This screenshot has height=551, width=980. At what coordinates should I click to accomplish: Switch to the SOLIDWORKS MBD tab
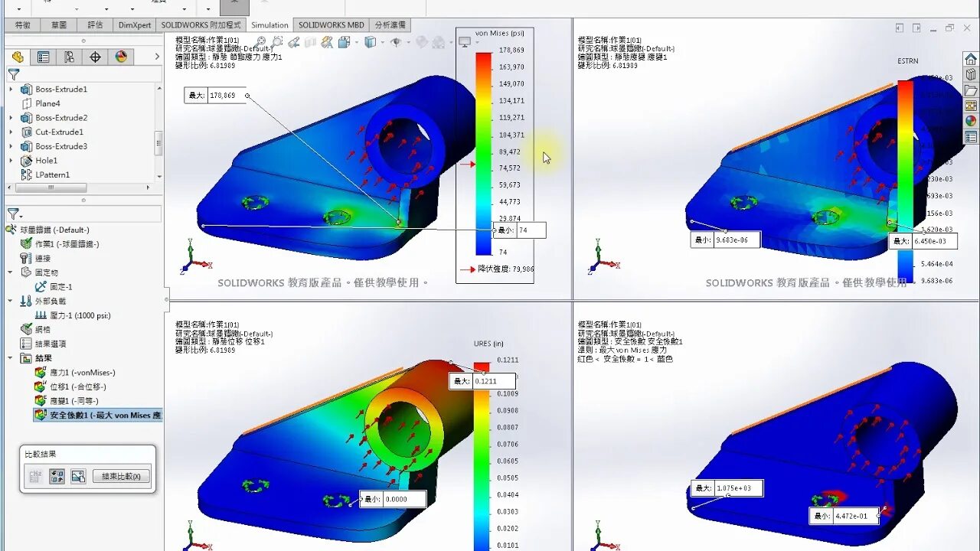pos(332,24)
